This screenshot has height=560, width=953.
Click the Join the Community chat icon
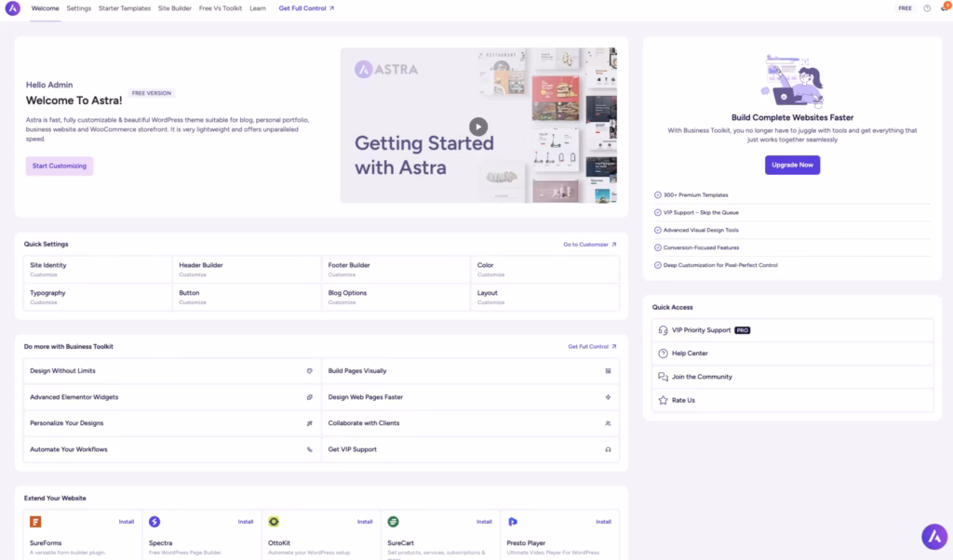663,377
